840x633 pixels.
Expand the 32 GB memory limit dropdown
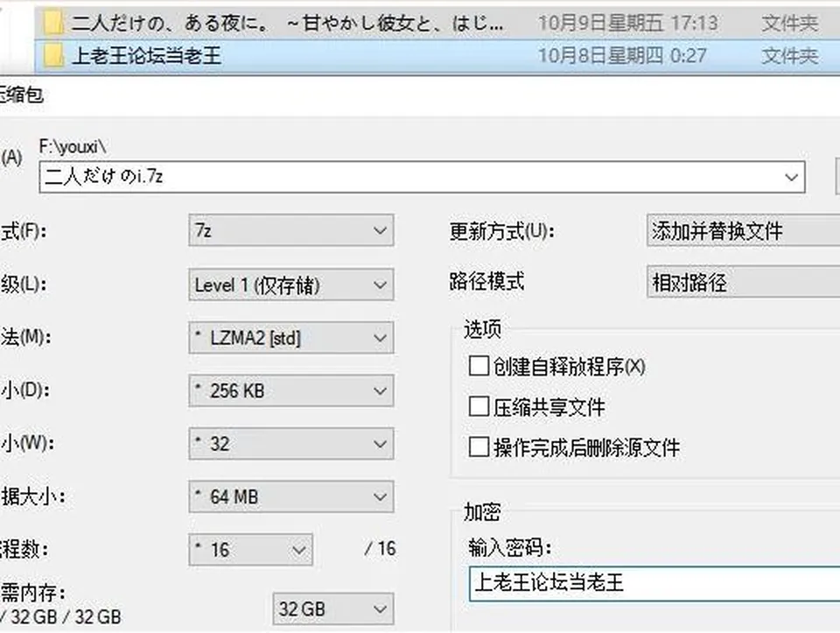(333, 608)
